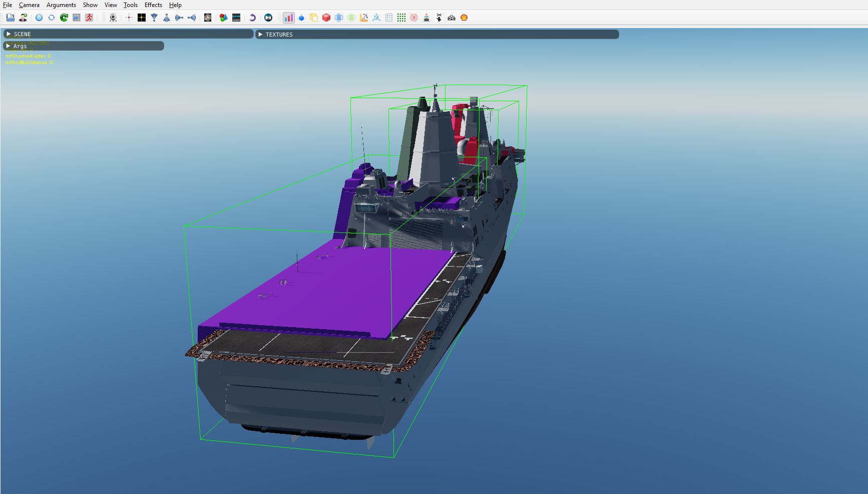The width and height of the screenshot is (868, 494).
Task: Click the purple undo arrow icon
Action: [x=252, y=18]
